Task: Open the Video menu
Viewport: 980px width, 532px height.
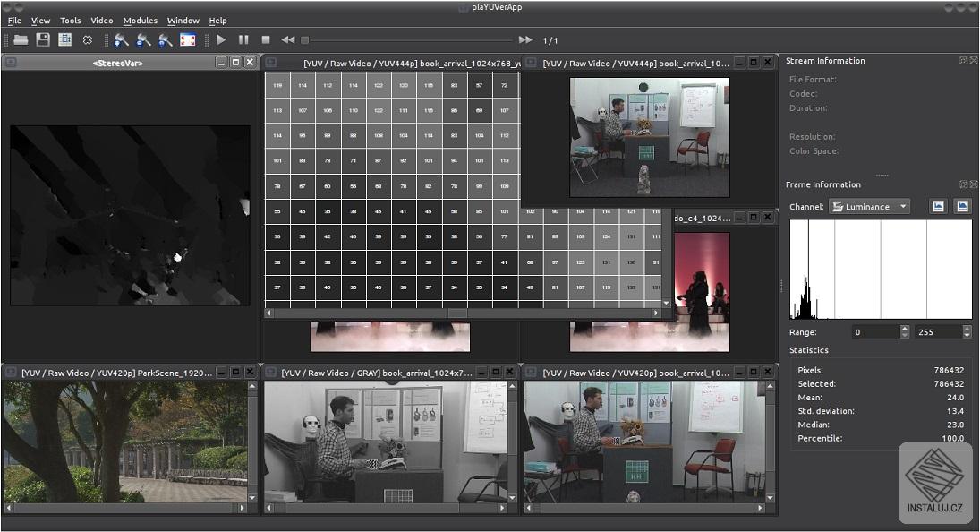Action: (102, 21)
